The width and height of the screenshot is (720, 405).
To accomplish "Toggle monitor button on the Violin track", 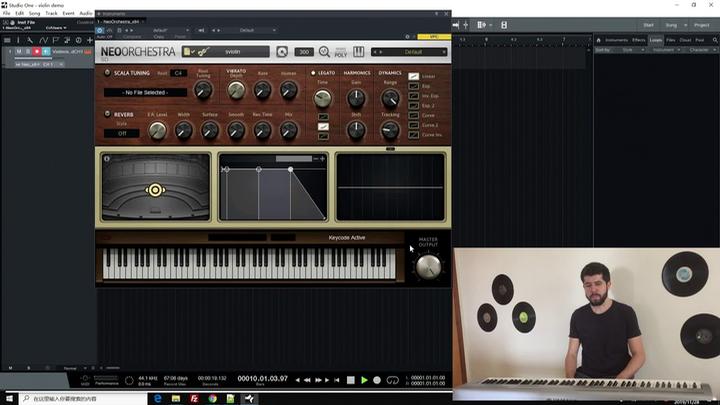I will [x=46, y=52].
